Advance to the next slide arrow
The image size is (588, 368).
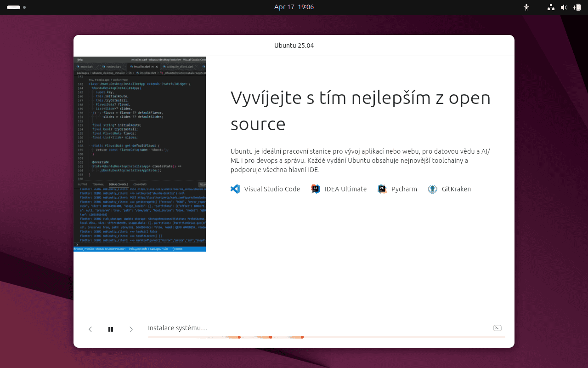[x=131, y=329]
